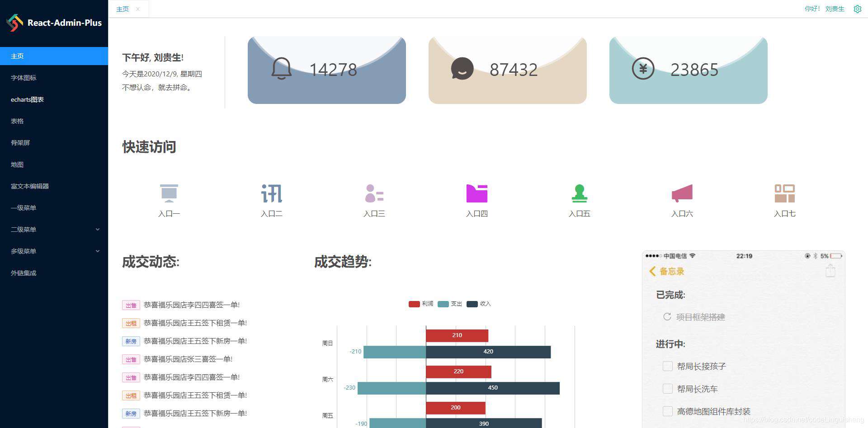Click the 周五 利润 bar 200
The height and width of the screenshot is (428, 868).
(x=456, y=408)
